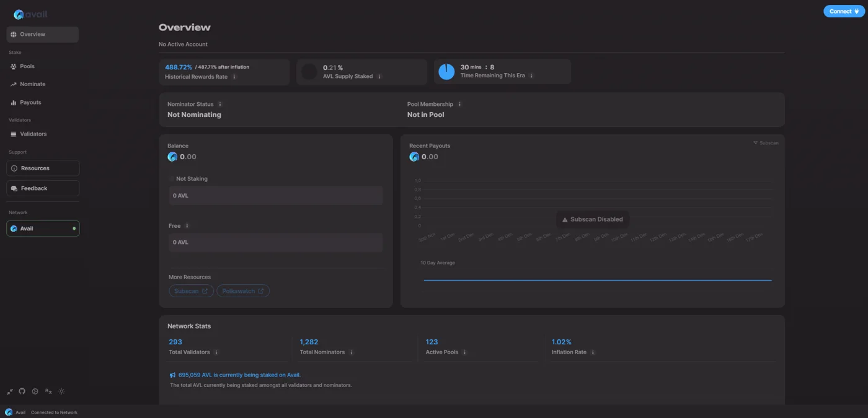
Task: Click the 123 active pools value
Action: (432, 342)
